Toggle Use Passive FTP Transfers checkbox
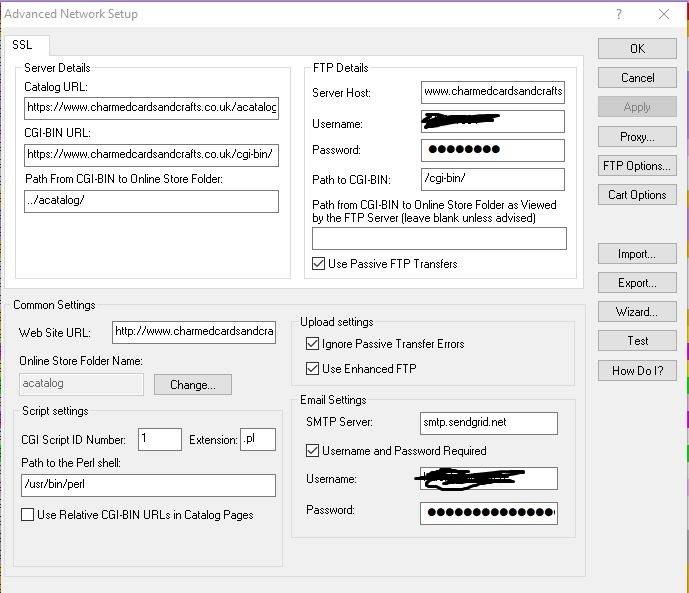 [319, 264]
